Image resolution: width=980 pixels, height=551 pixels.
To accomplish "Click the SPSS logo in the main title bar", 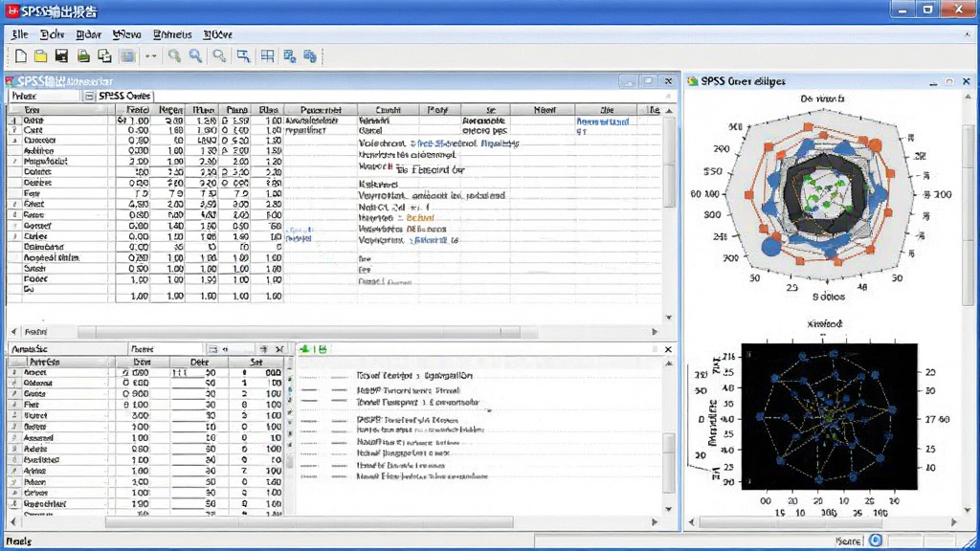I will [x=11, y=11].
